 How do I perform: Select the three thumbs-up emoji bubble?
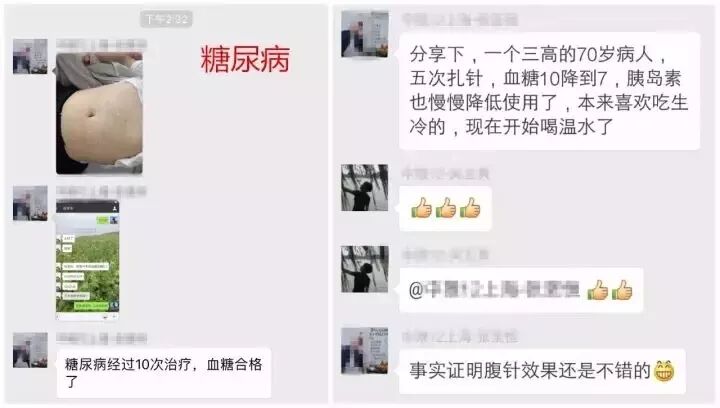coord(445,208)
